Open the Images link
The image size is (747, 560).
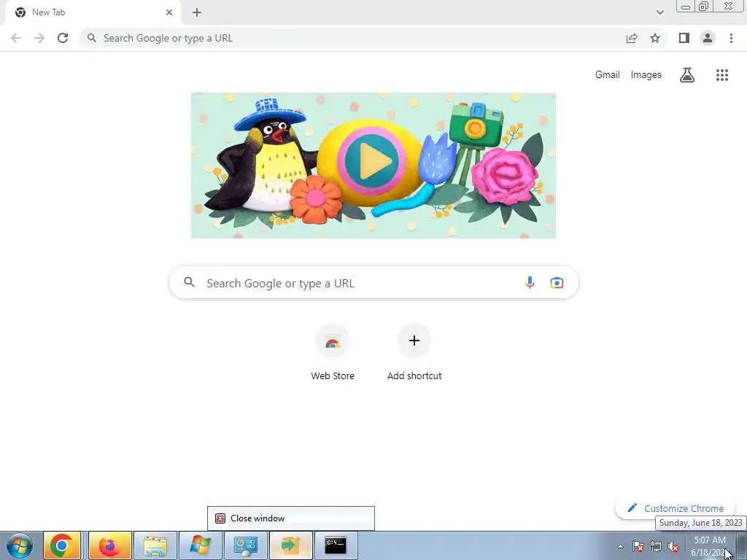(x=646, y=75)
